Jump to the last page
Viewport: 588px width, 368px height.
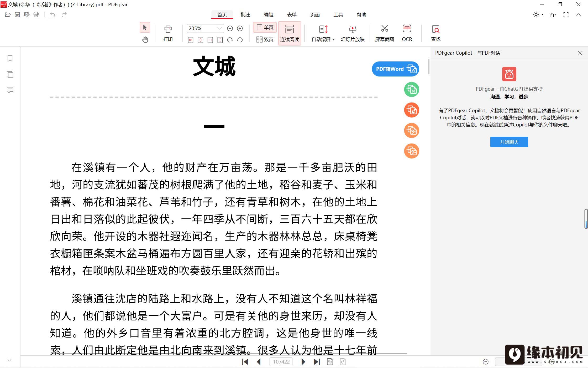click(x=317, y=362)
